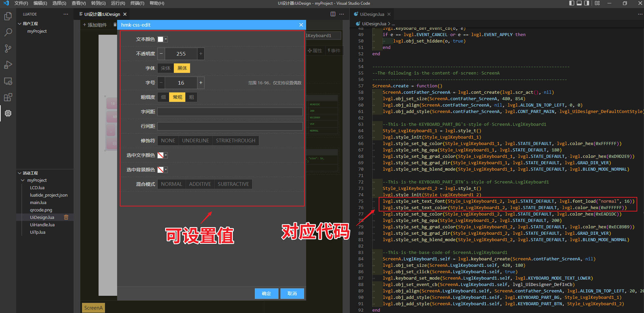
Task: Click the 取消 button
Action: click(x=292, y=293)
